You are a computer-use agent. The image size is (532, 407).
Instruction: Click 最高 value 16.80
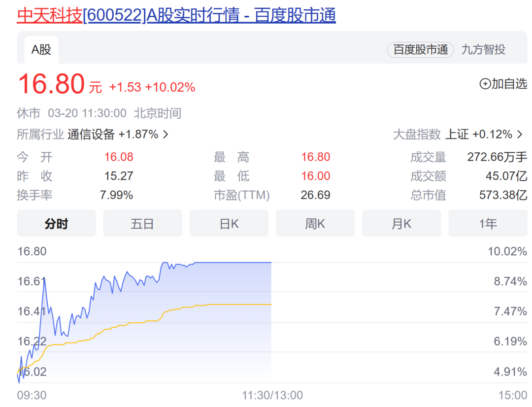pos(316,157)
